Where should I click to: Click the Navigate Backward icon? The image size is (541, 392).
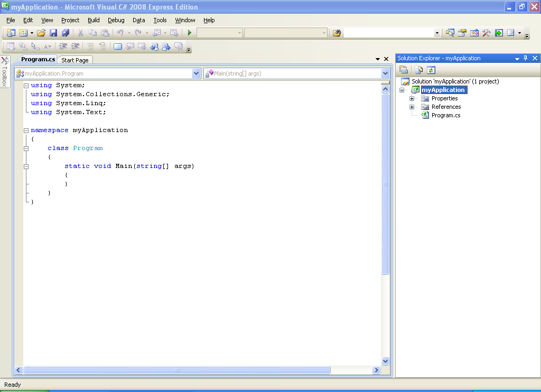pyautogui.click(x=156, y=33)
